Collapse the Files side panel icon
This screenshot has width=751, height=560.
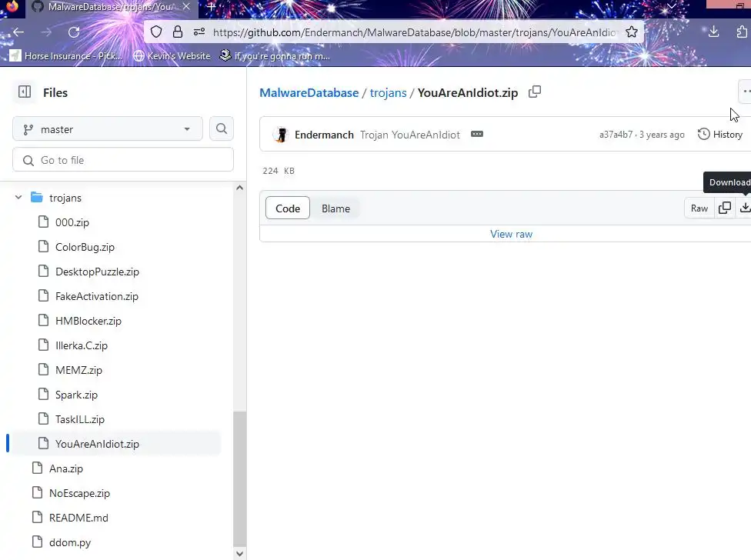coord(25,92)
